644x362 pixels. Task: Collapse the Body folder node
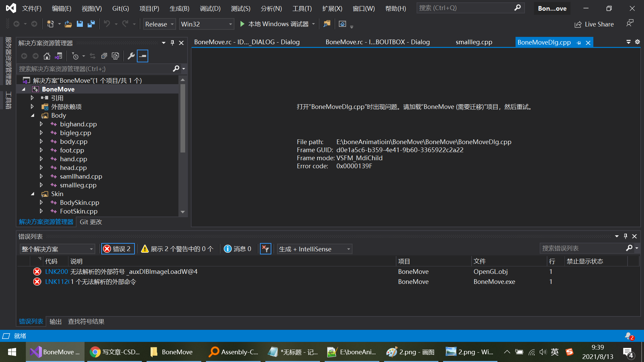click(33, 115)
